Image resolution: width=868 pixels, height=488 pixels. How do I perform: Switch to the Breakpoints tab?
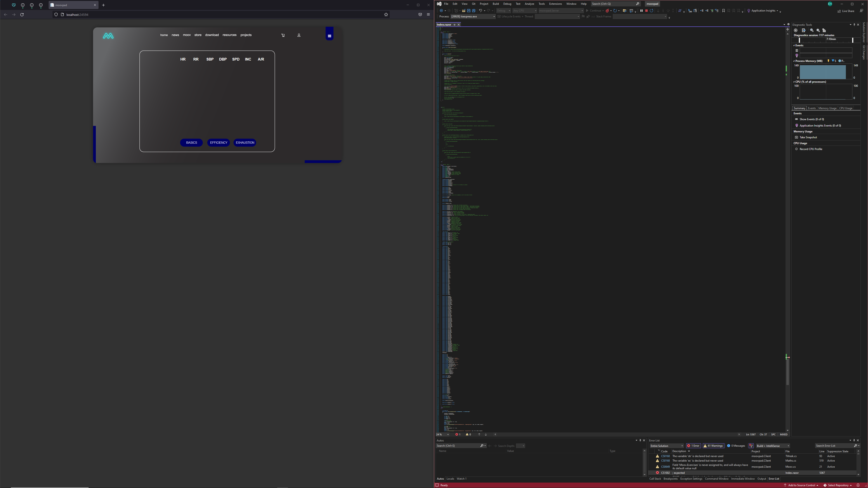pyautogui.click(x=670, y=479)
